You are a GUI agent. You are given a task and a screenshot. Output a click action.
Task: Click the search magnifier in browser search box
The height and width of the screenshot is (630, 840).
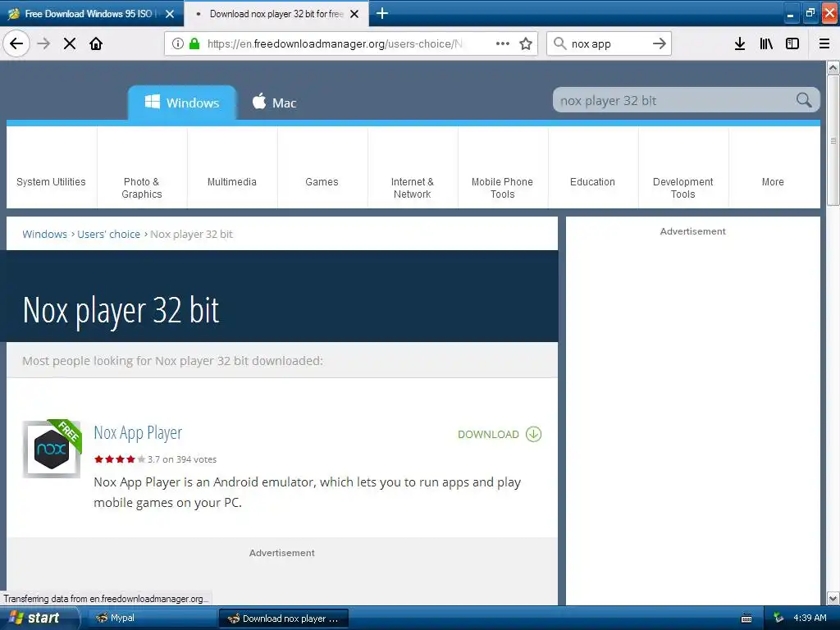559,43
